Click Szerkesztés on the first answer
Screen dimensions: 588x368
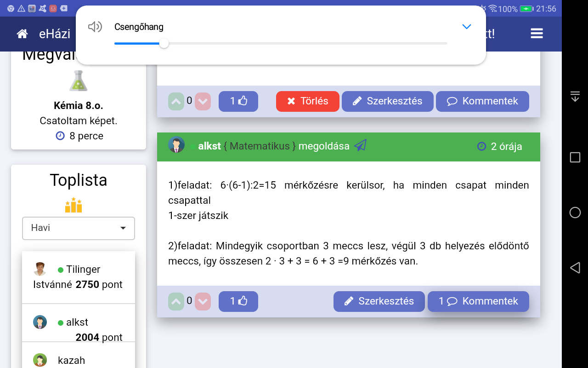pos(387,101)
